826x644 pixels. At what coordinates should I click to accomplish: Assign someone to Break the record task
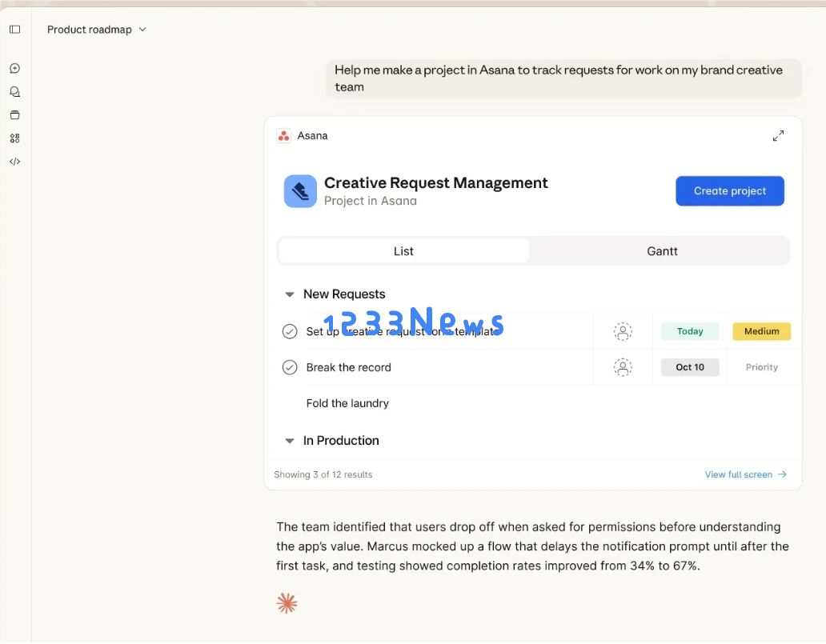point(623,367)
